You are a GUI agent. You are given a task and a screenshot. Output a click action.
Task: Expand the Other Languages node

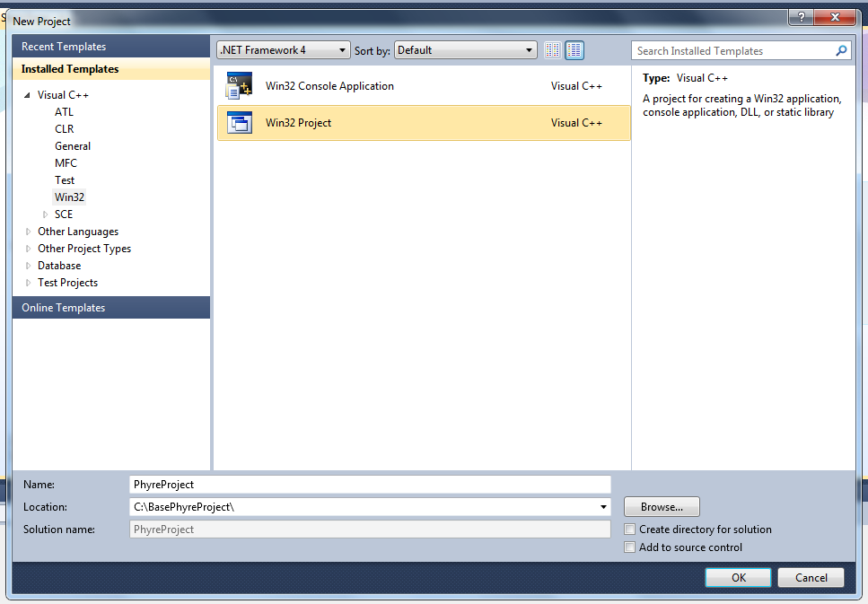point(28,231)
